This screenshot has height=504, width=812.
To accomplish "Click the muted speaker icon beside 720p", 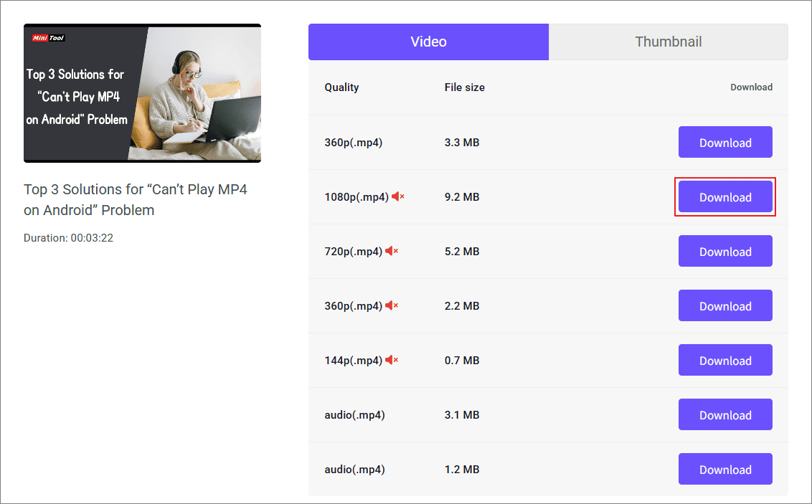I will tap(391, 251).
